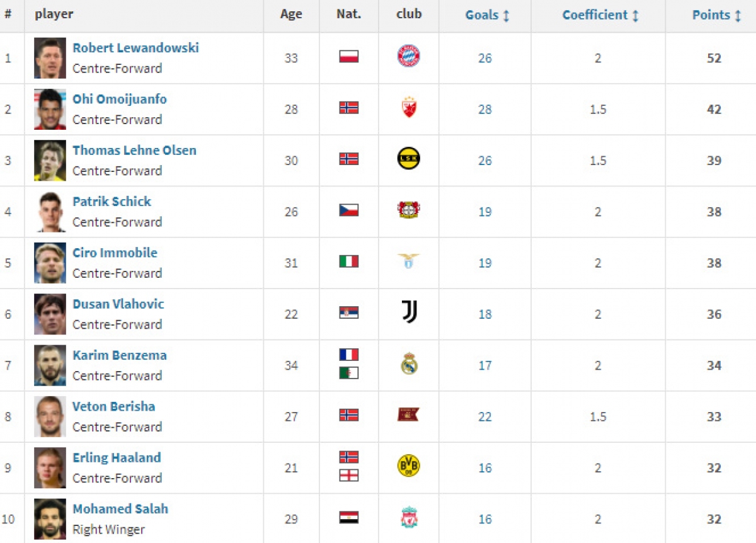756x543 pixels.
Task: Sort the table by Goals column
Action: click(487, 15)
